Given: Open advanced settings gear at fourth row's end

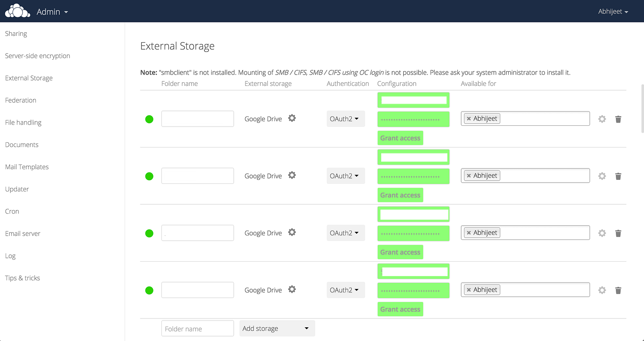Looking at the screenshot, I should [602, 290].
